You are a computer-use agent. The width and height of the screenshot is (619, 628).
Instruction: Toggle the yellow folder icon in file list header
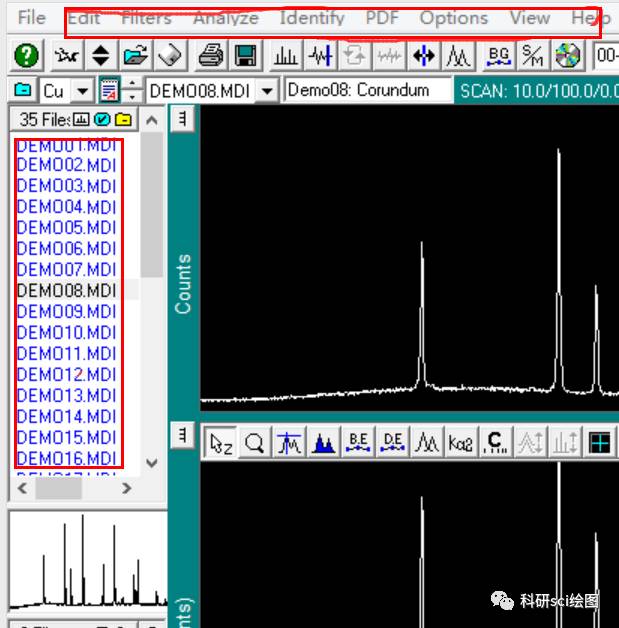[123, 121]
